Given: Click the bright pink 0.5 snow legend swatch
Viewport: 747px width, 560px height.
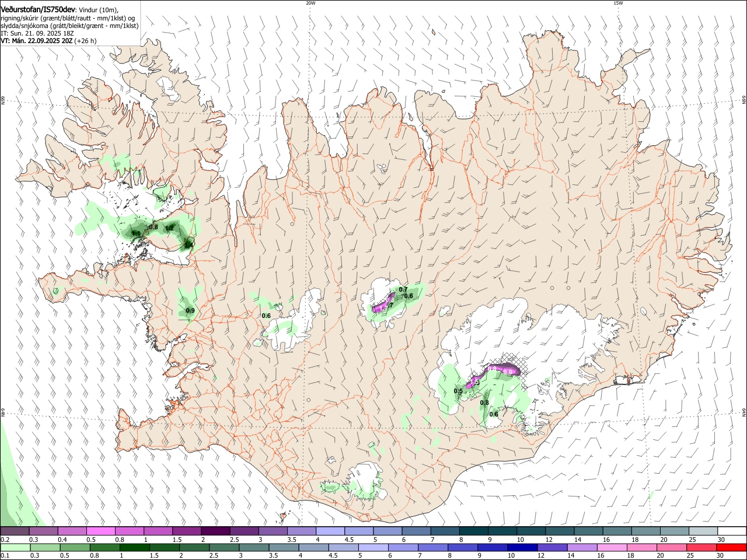Looking at the screenshot, I should (x=100, y=531).
